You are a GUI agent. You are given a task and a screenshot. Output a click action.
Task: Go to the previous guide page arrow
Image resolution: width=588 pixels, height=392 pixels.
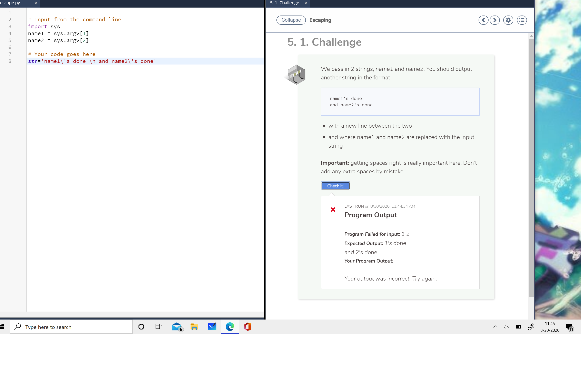pyautogui.click(x=483, y=20)
